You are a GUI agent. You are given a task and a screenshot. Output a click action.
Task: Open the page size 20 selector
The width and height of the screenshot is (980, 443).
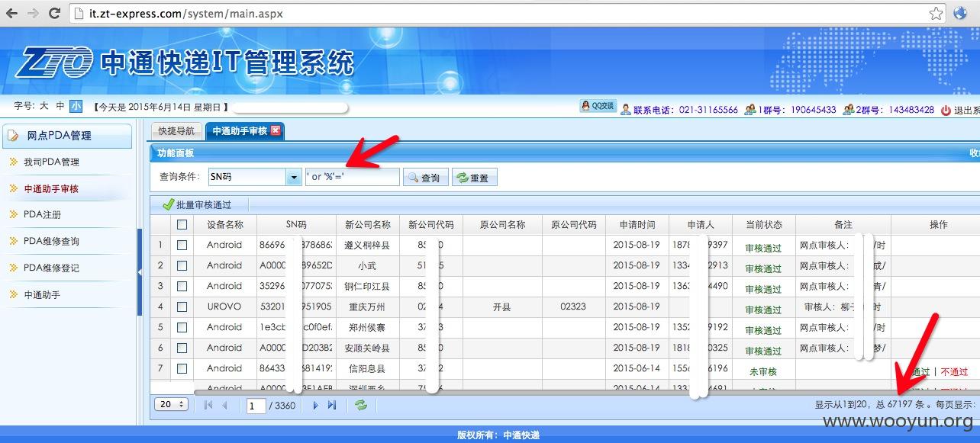(171, 404)
